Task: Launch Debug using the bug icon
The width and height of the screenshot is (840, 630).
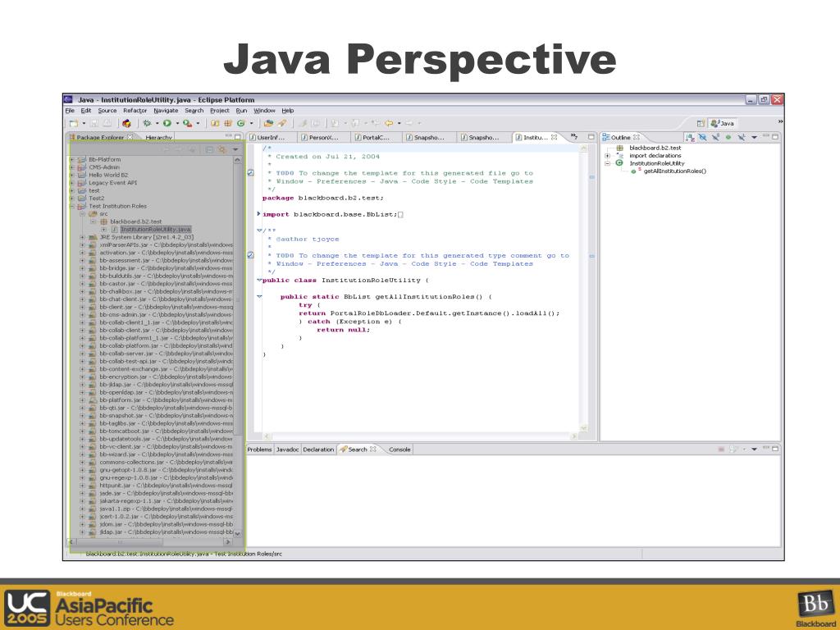Action: pyautogui.click(x=147, y=123)
